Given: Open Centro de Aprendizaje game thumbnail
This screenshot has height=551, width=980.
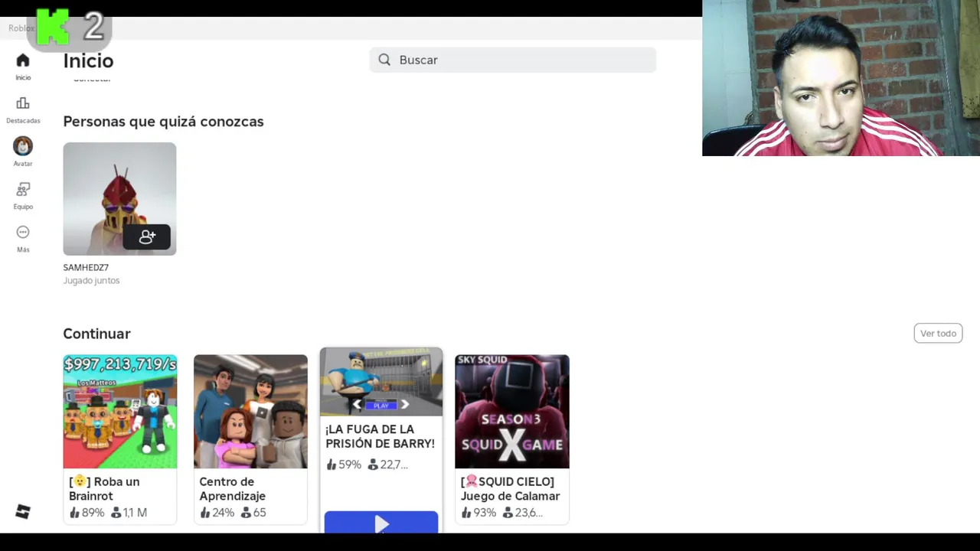Looking at the screenshot, I should click(250, 411).
